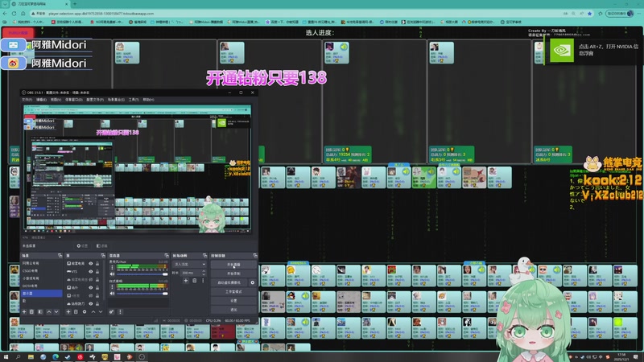Viewport: 644px width, 362px height.
Task: Open the Windows Start menu
Action: 6,357
